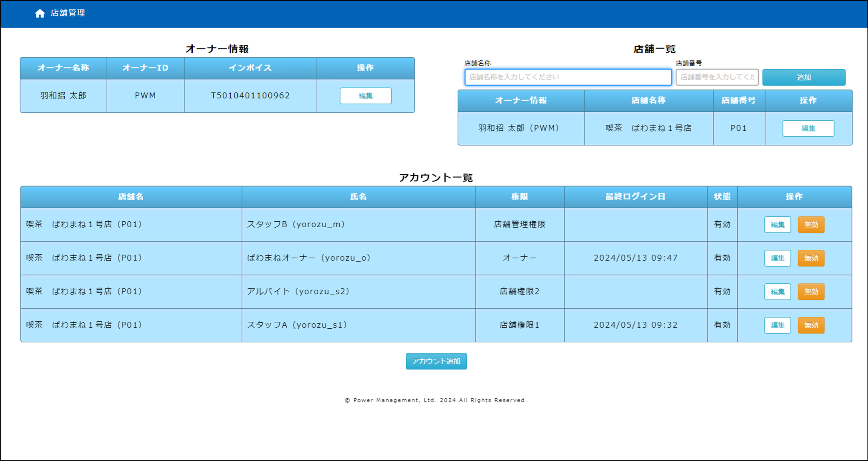The image size is (868, 461).
Task: Click the 店舗番号 column header in store list
Action: pyautogui.click(x=738, y=100)
